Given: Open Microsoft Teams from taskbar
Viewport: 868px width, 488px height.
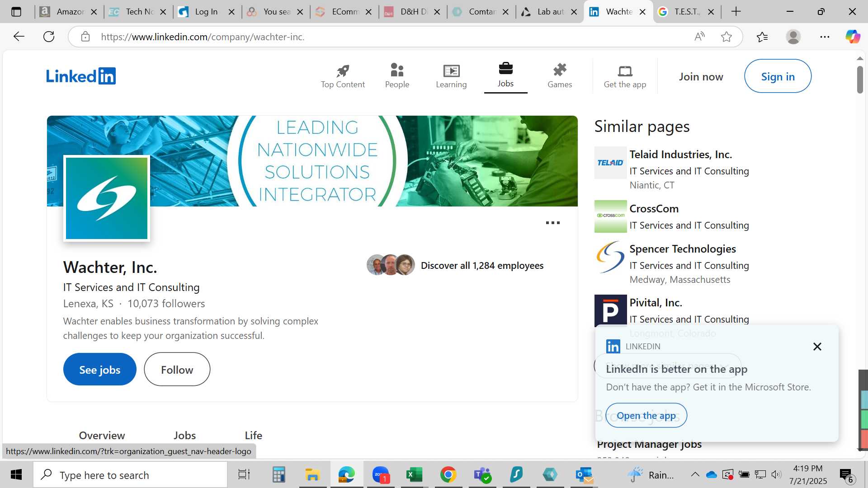Looking at the screenshot, I should (x=482, y=475).
